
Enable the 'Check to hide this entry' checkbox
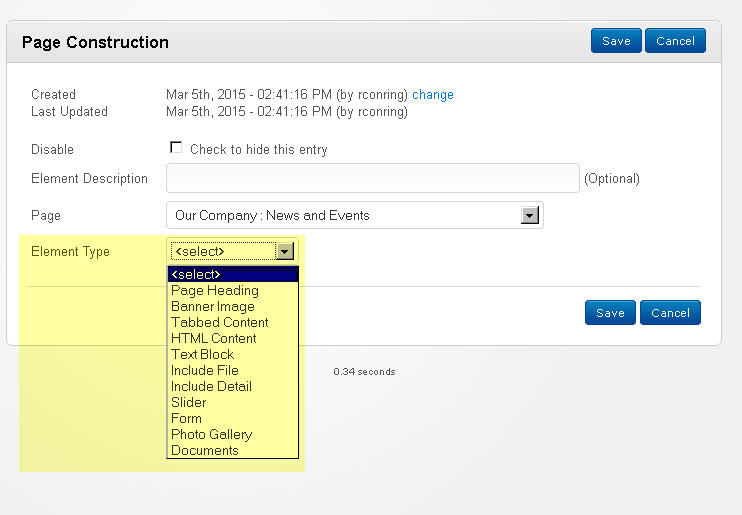click(x=176, y=148)
